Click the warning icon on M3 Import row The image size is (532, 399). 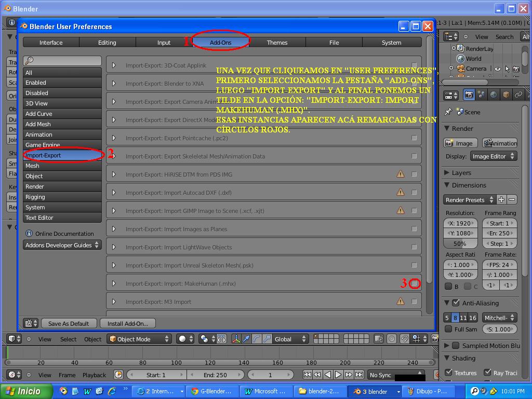tap(401, 301)
